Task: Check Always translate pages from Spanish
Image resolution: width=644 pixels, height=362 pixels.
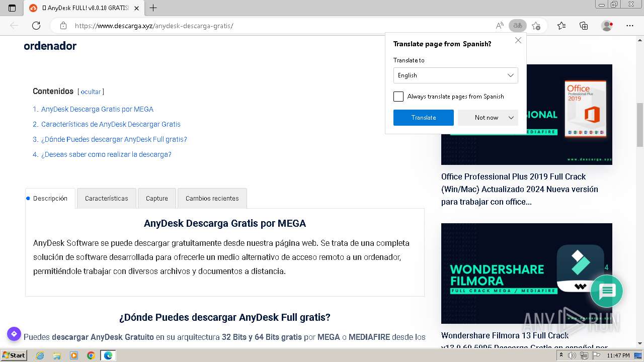Action: tap(398, 97)
